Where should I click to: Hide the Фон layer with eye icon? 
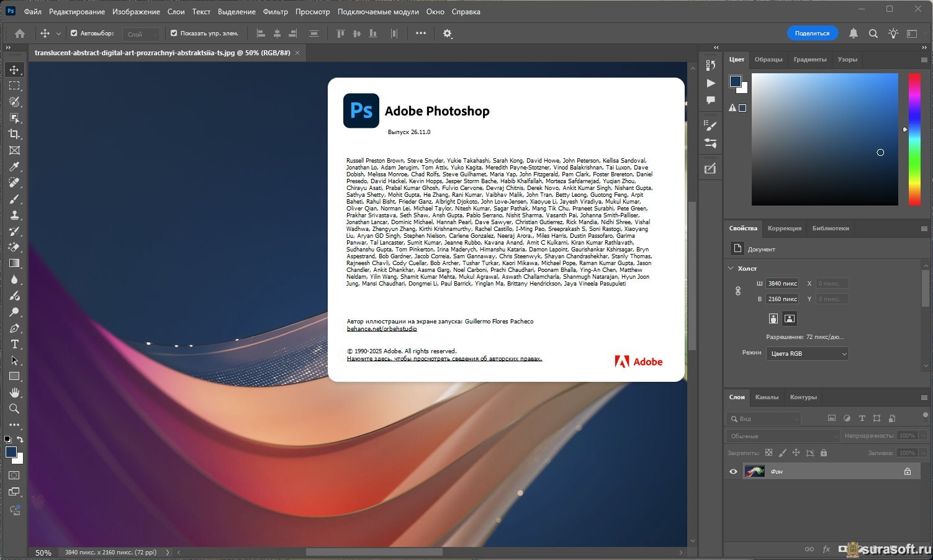[733, 472]
